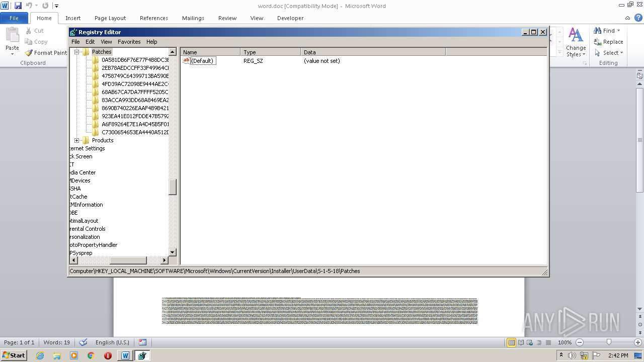The width and height of the screenshot is (644, 362).
Task: Customize Quick Access Toolbar dropdown arrow
Action: pyautogui.click(x=56, y=6)
